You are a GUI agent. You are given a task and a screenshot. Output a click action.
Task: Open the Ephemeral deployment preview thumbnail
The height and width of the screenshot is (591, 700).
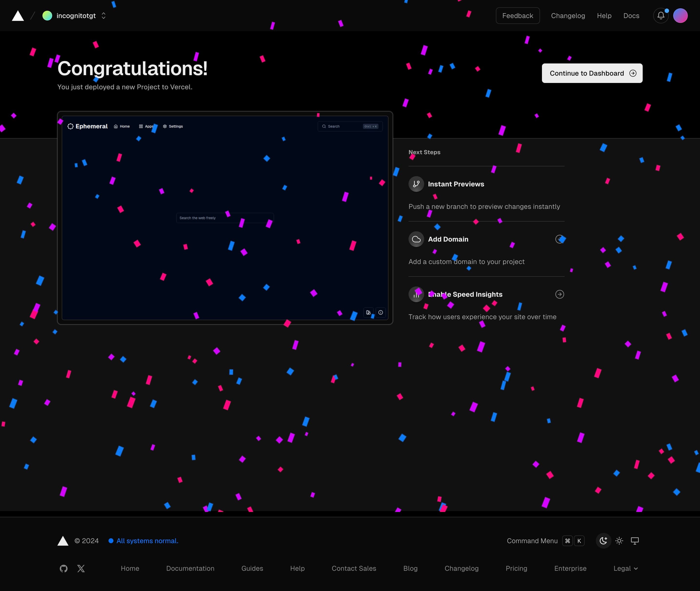point(225,218)
